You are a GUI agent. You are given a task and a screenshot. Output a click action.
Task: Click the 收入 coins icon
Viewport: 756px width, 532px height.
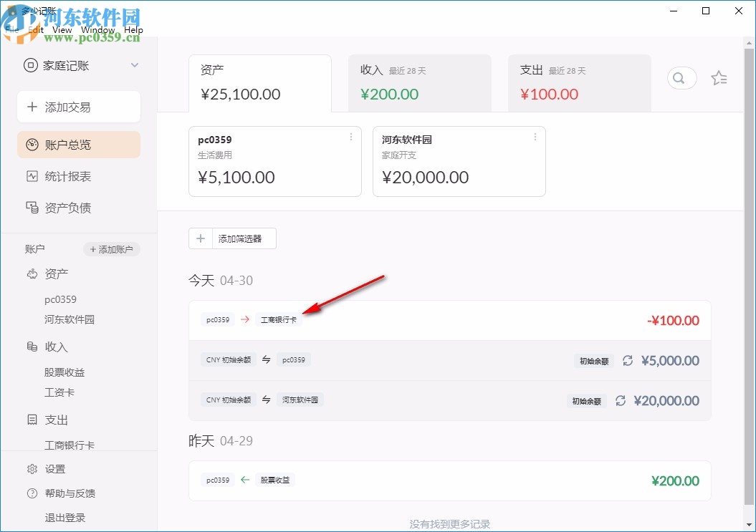click(32, 347)
